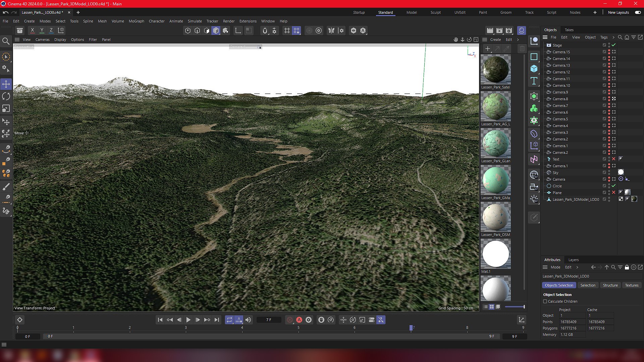Open Material manager hamburger menu

pyautogui.click(x=485, y=40)
